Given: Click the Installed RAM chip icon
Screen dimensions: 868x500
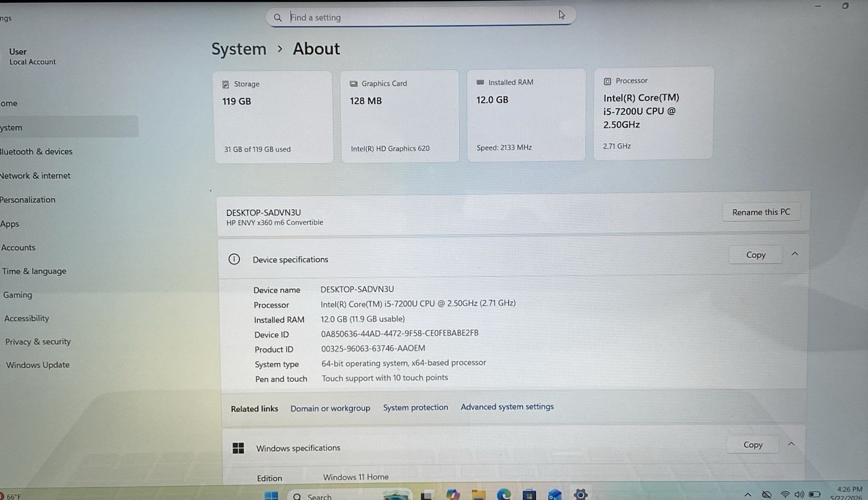Looking at the screenshot, I should click(x=480, y=82).
